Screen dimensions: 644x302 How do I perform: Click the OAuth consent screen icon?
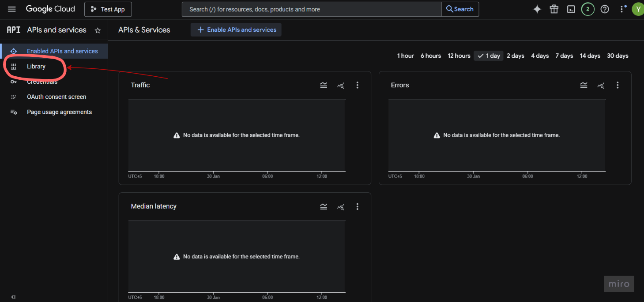coord(14,97)
